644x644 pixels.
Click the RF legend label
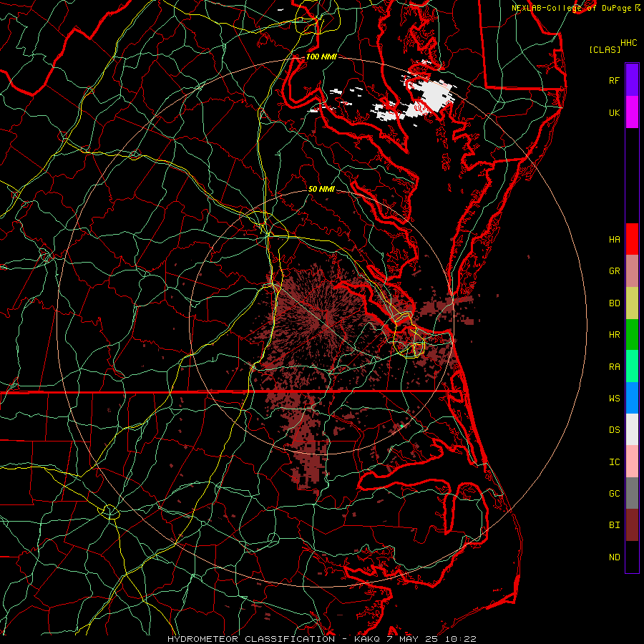tap(614, 80)
